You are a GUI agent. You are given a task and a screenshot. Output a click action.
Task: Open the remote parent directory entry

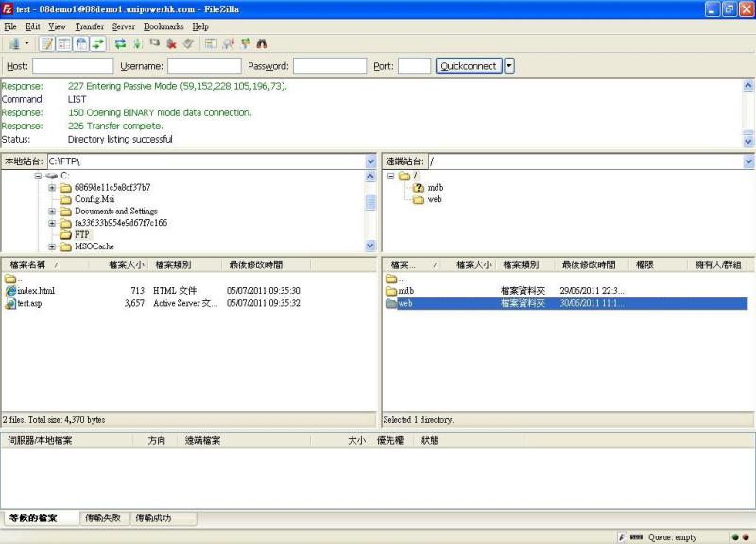pyautogui.click(x=394, y=279)
